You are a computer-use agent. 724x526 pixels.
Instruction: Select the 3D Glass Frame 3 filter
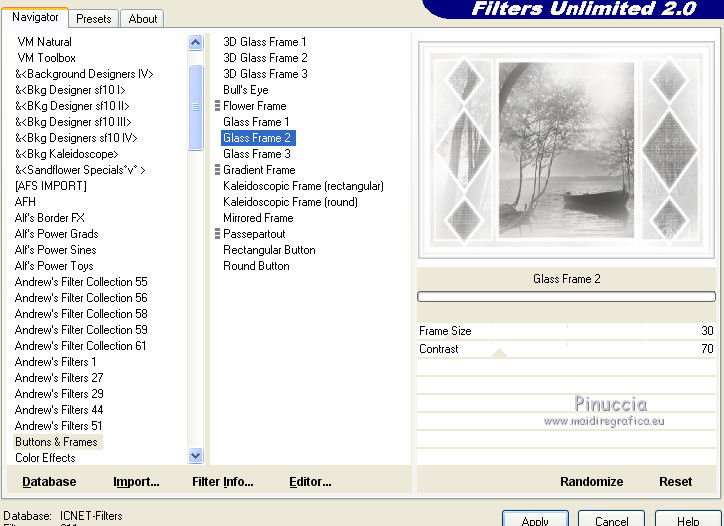pos(265,74)
